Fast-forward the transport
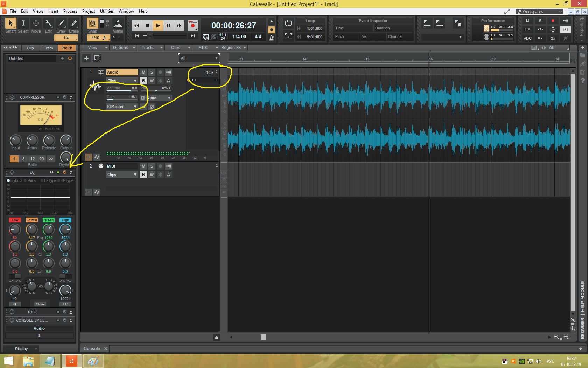Screen dimensions: 588x368 pos(179,25)
